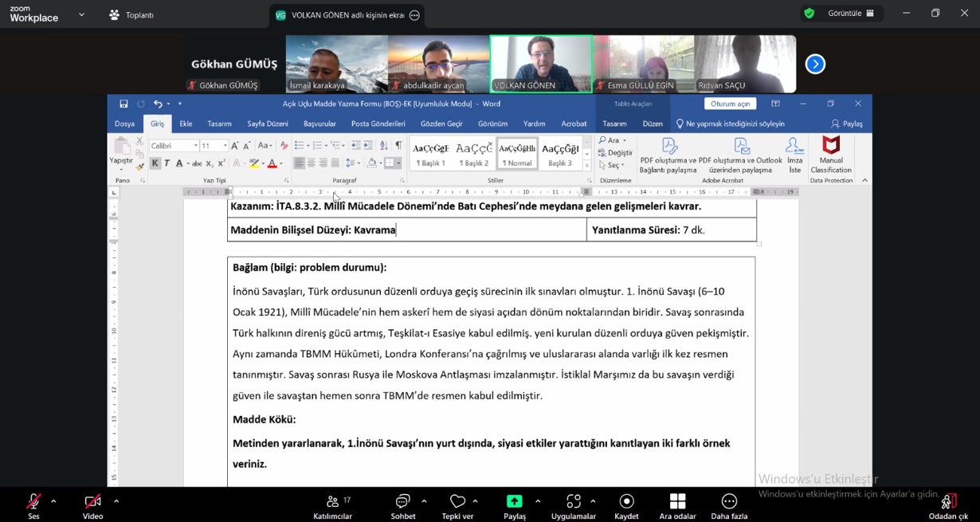Open Ara odalar breakout rooms

[677, 507]
